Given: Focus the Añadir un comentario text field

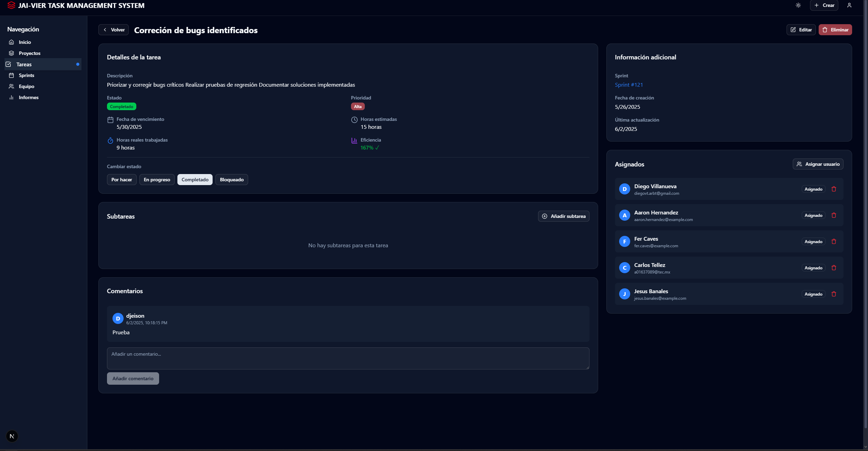Looking at the screenshot, I should click(x=348, y=358).
